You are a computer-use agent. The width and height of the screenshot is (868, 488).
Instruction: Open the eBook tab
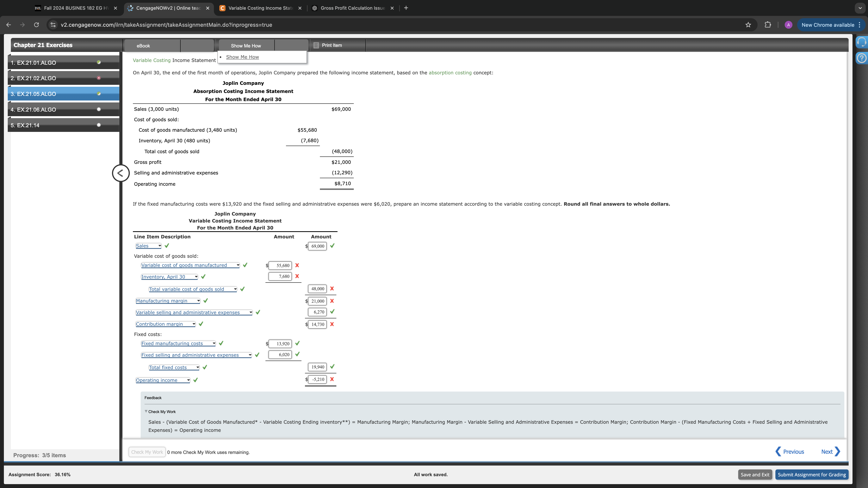pyautogui.click(x=143, y=46)
